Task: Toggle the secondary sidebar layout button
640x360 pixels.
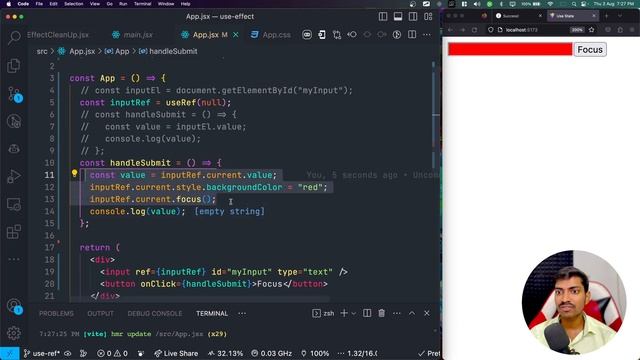Action: [413, 17]
